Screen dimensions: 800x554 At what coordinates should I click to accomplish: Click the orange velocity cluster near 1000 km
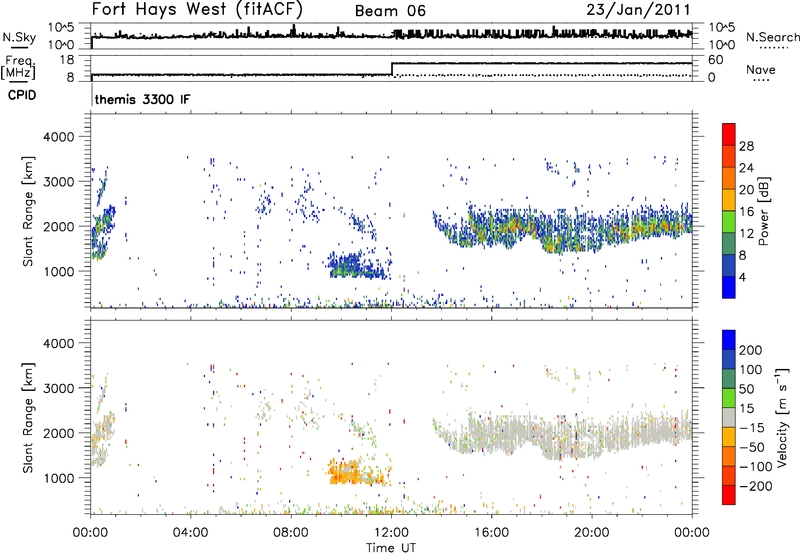tap(355, 472)
